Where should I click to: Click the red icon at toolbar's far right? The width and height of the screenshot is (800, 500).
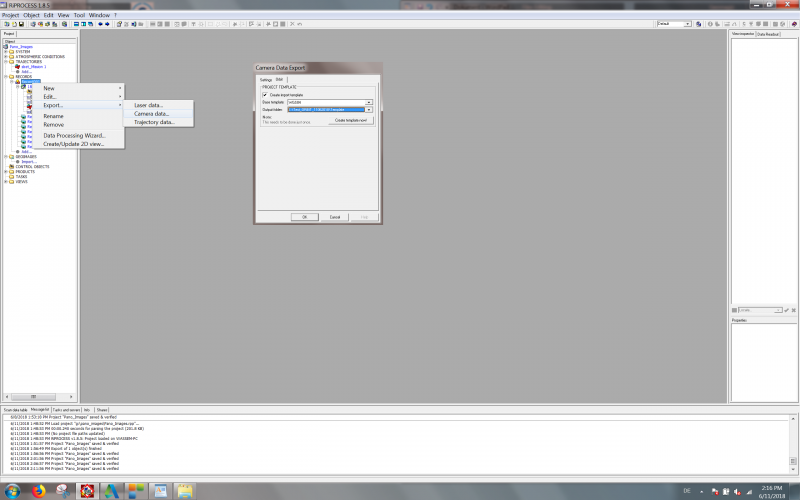[x=794, y=24]
